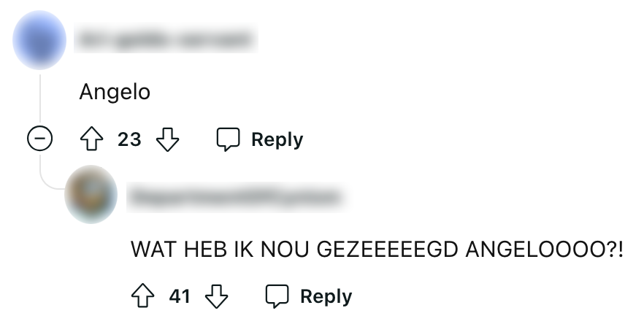This screenshot has width=644, height=324.
Task: Click the text "WAT HEB IK NOU GEZEEEEEGD"
Action: [294, 249]
